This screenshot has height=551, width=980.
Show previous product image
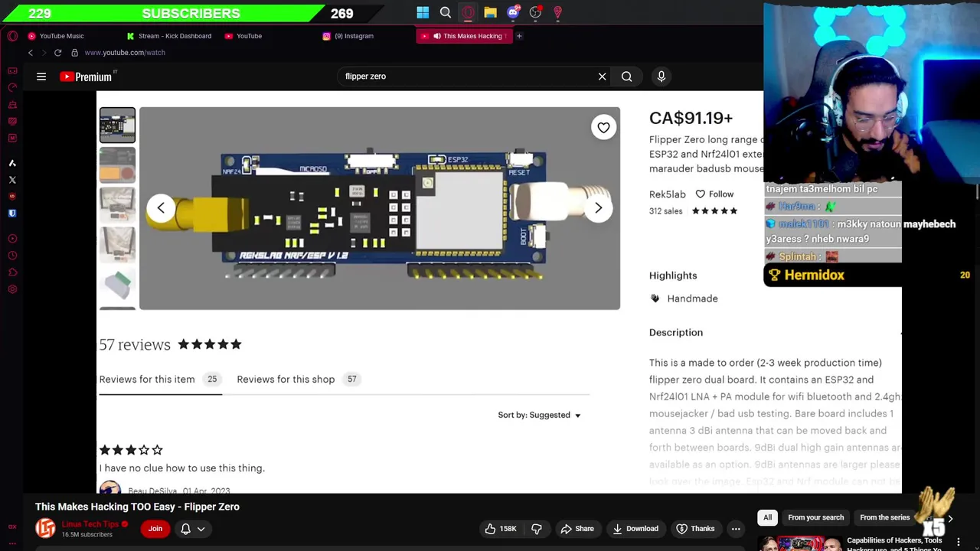pyautogui.click(x=161, y=208)
